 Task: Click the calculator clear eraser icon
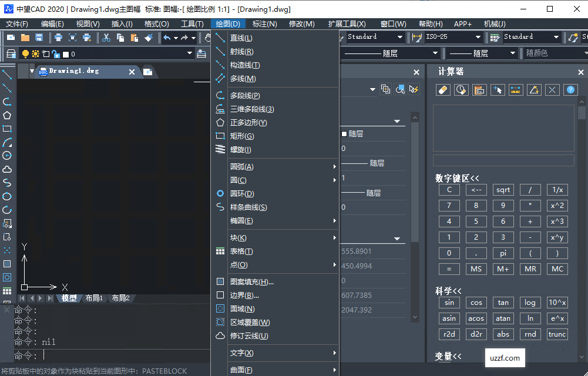click(443, 90)
